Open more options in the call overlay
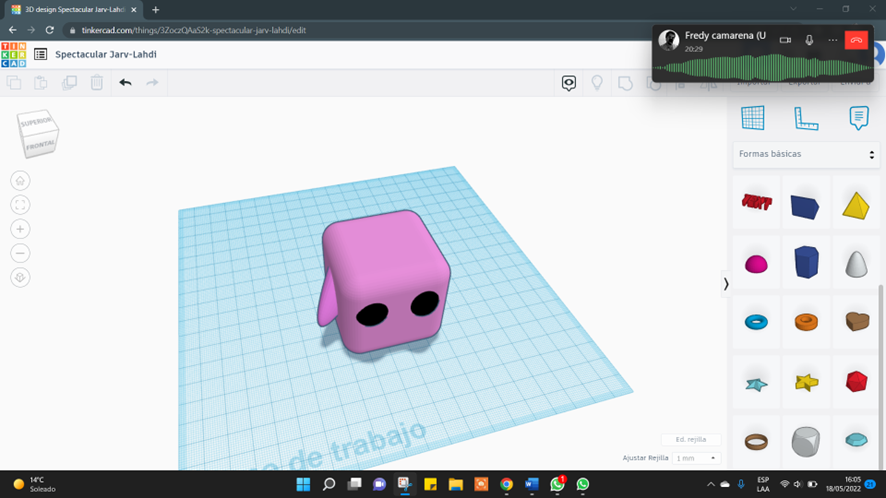This screenshot has height=498, width=886. coord(832,40)
